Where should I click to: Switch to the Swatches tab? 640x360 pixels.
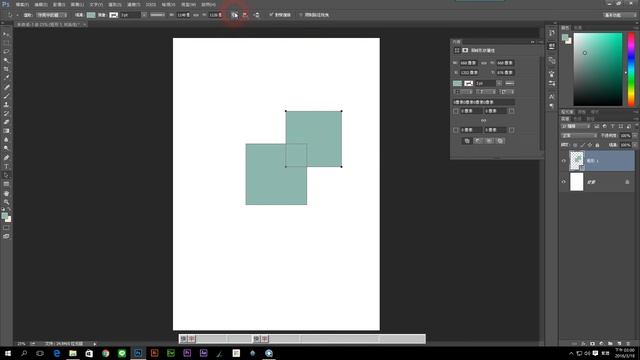(x=578, y=28)
